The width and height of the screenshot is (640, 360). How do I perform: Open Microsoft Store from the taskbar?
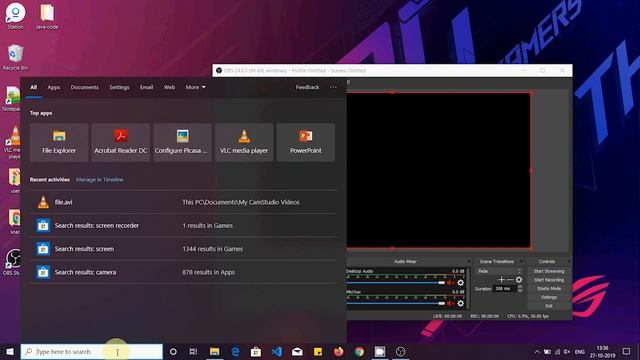pyautogui.click(x=256, y=351)
